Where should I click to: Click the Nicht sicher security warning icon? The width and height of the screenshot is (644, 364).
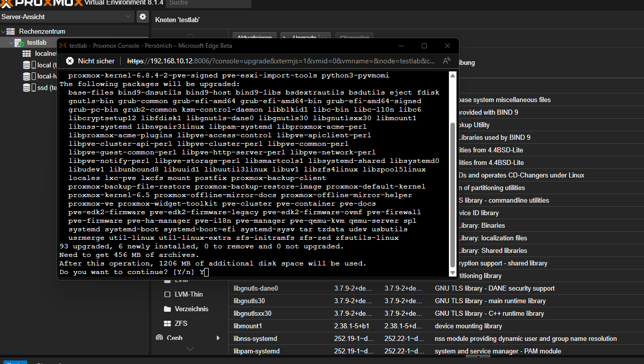click(x=70, y=61)
